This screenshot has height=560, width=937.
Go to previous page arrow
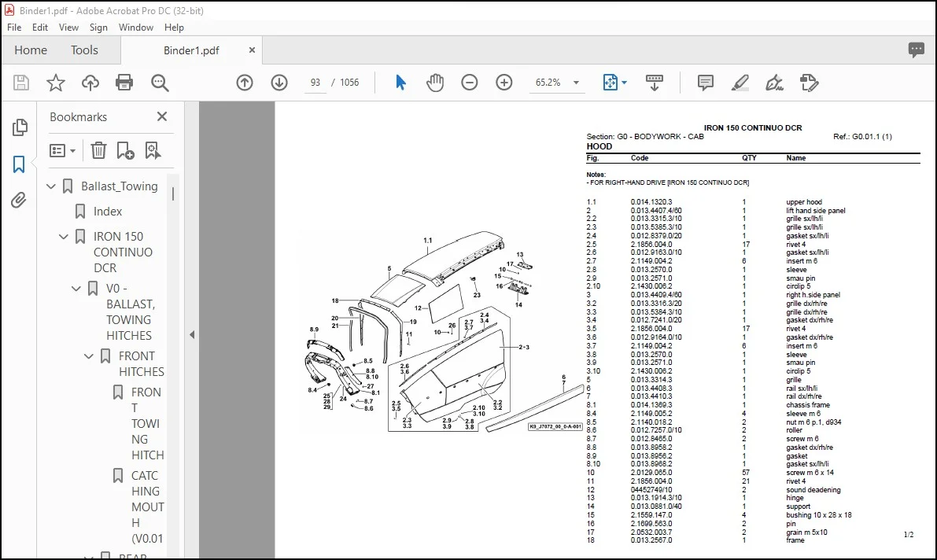pos(245,83)
